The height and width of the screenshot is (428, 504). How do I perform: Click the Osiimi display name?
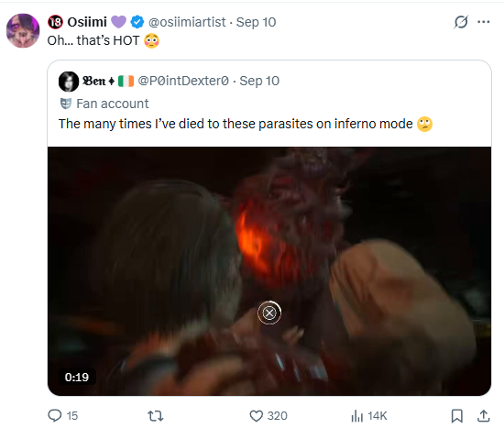(x=87, y=22)
